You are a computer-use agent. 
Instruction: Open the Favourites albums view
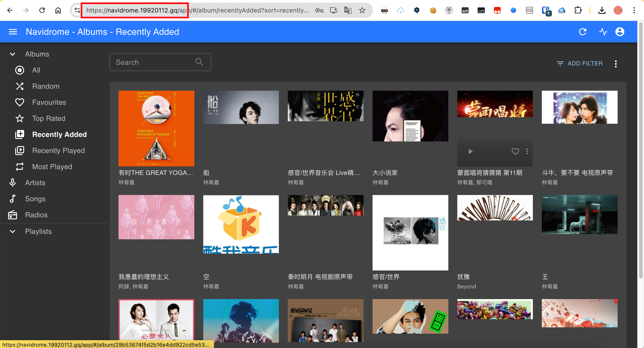(49, 102)
